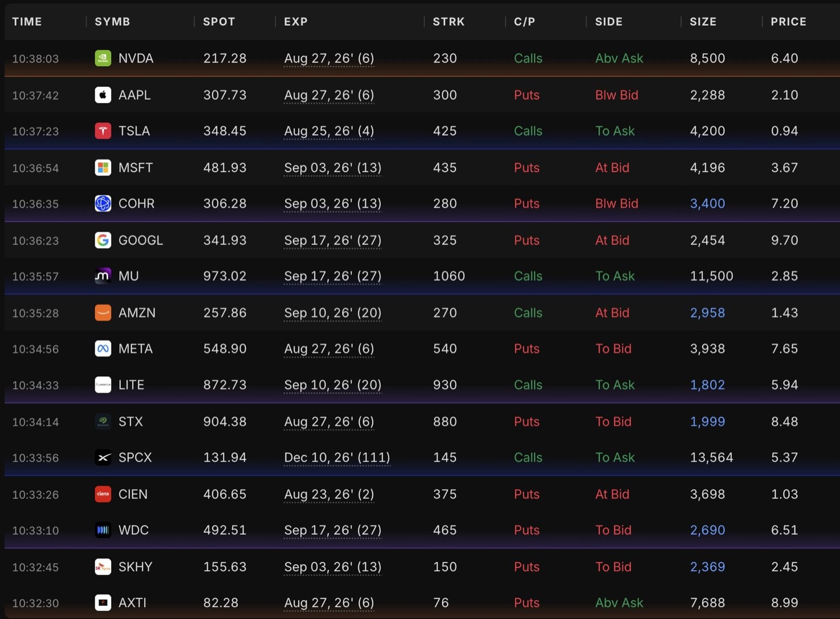Image resolution: width=840 pixels, height=619 pixels.
Task: Click the LITE Lumentum logo icon
Action: click(x=103, y=385)
